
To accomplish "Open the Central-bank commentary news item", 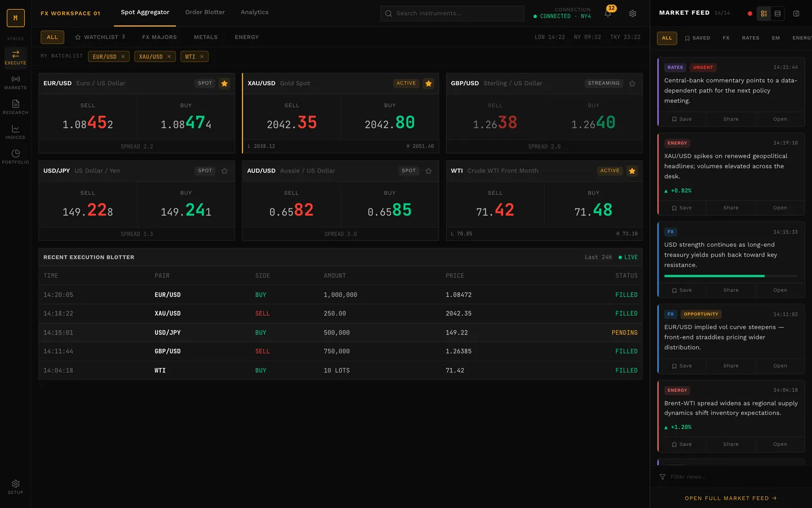I will (780, 119).
